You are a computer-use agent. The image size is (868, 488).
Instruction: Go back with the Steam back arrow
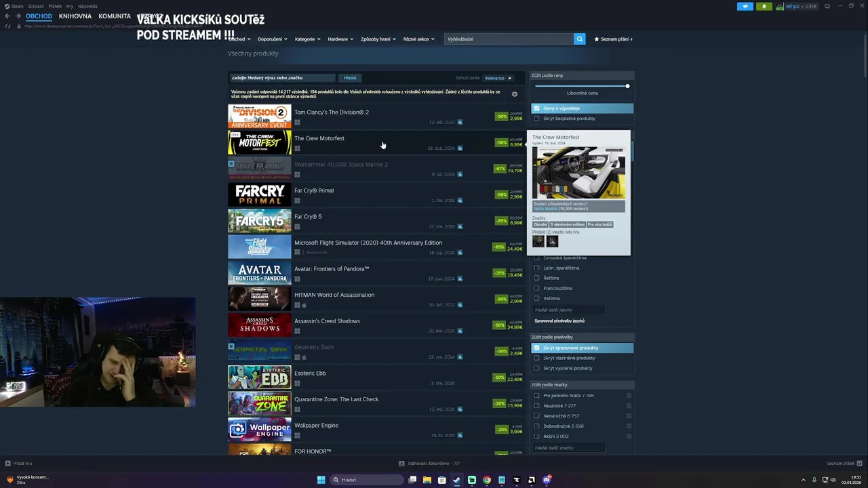7,16
